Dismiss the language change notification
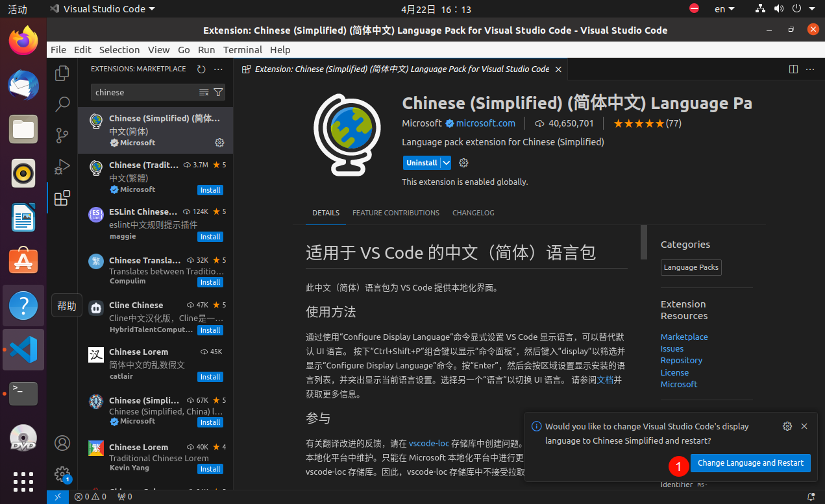 [x=804, y=426]
